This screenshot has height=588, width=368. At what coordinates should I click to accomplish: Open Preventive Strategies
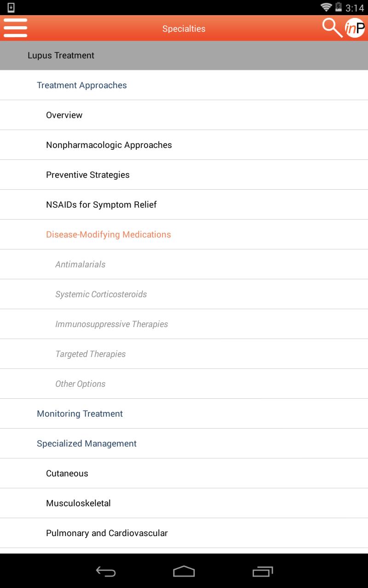88,175
